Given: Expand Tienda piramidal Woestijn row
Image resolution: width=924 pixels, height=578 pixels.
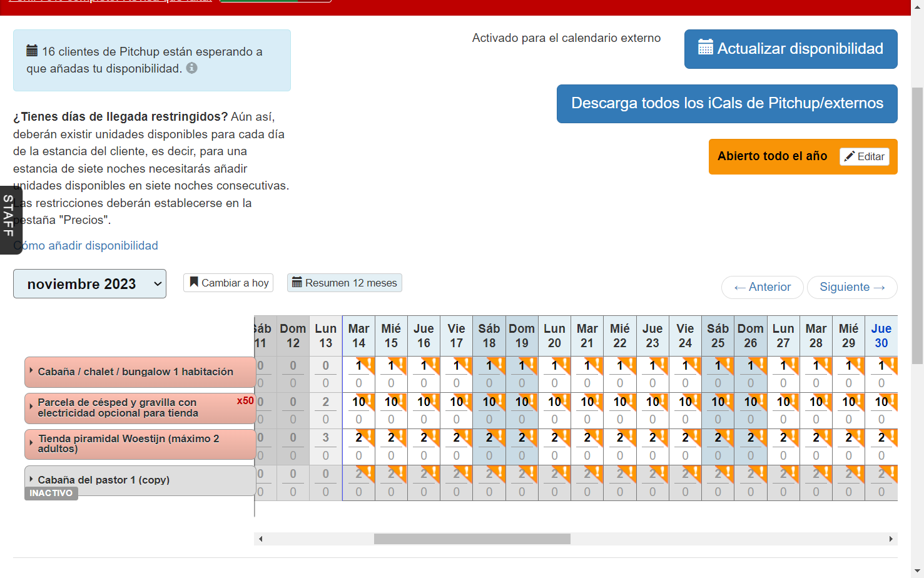Looking at the screenshot, I should pos(31,443).
